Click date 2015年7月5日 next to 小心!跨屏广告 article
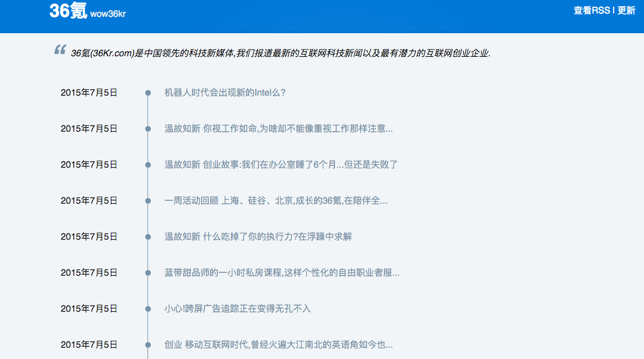This screenshot has width=644, height=359. click(89, 309)
